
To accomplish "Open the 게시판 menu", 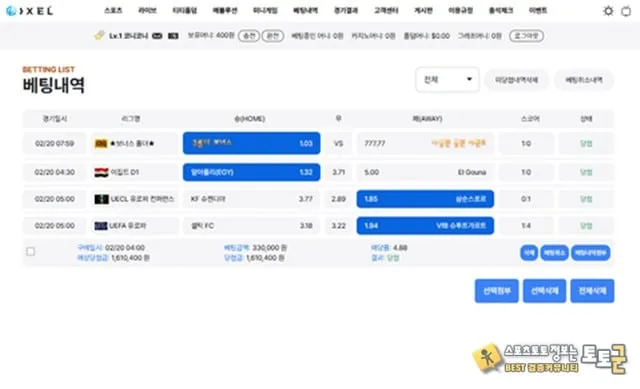I will 423,11.
